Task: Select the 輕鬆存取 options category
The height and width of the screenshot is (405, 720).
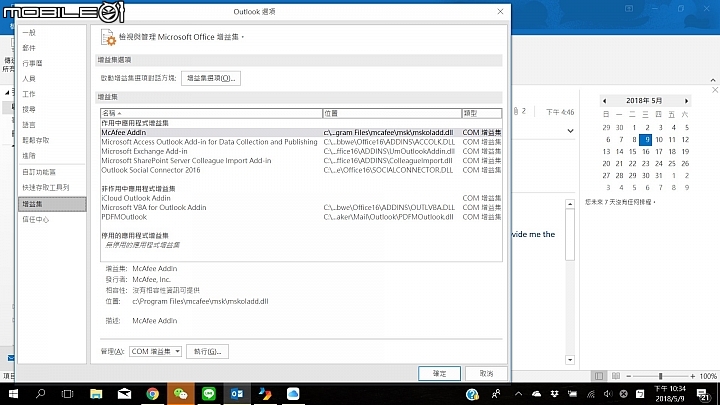Action: click(52, 140)
